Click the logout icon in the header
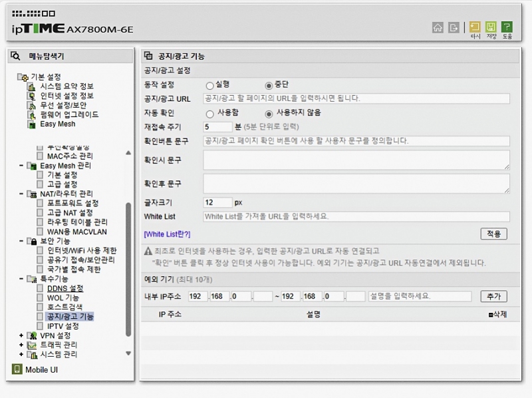This screenshot has height=398, width=532. pos(454,28)
